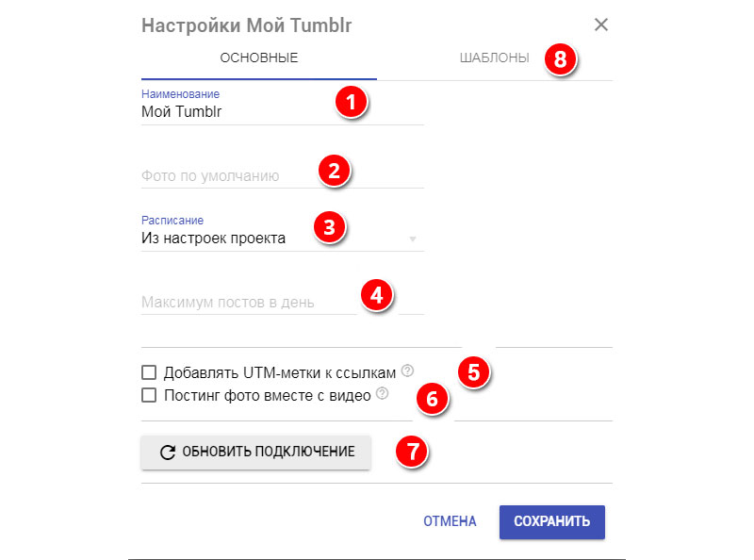Image resolution: width=754 pixels, height=560 pixels.
Task: Open the ШАБЛОНЫ tab
Action: [x=494, y=58]
